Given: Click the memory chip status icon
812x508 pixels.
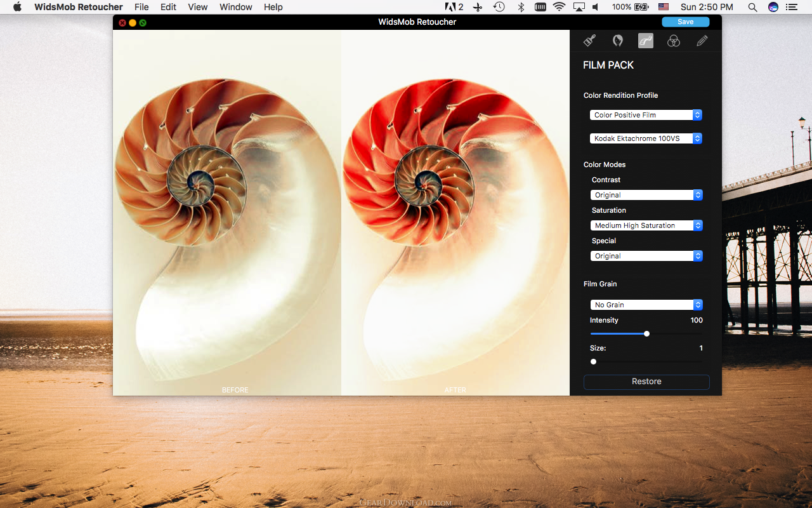Looking at the screenshot, I should (x=540, y=7).
